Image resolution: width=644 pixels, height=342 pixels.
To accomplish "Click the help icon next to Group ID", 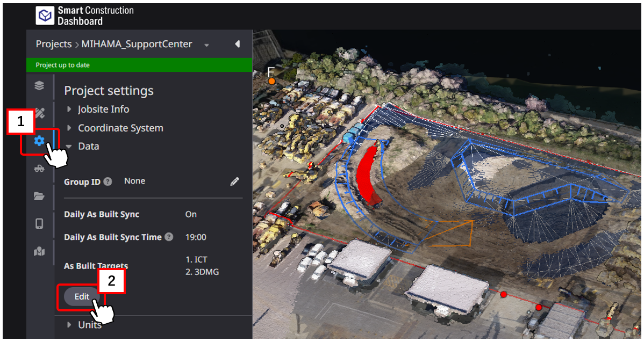I will click(108, 182).
